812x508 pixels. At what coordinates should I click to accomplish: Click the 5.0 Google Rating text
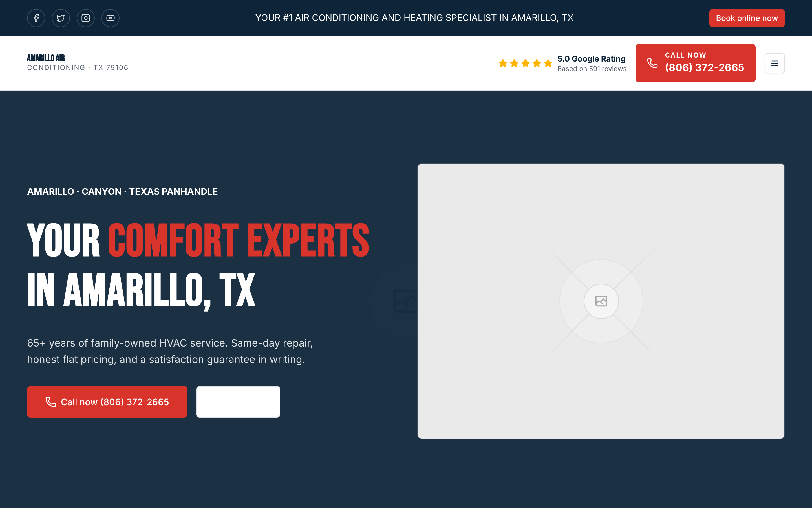point(591,59)
